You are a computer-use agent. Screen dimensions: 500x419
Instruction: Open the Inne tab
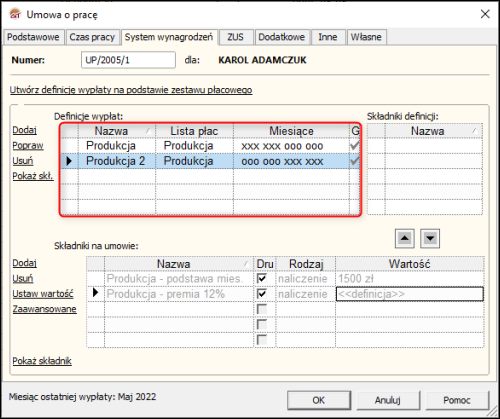click(x=328, y=37)
